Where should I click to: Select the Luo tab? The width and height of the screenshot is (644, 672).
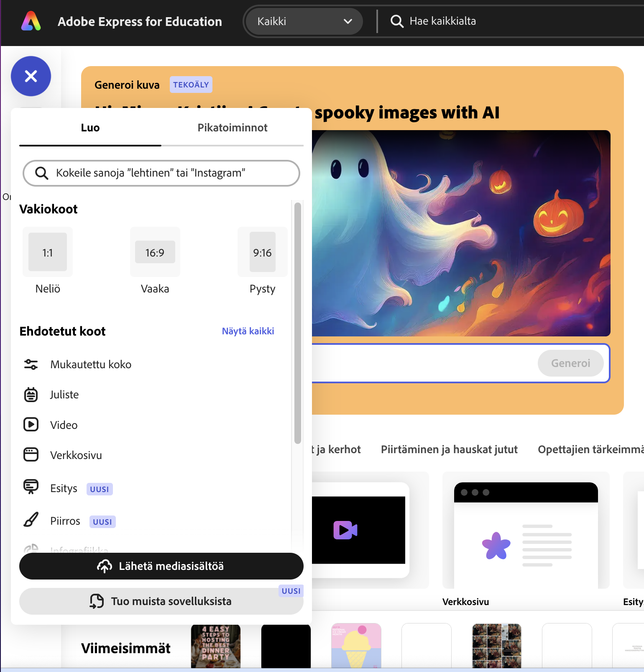[x=90, y=128]
